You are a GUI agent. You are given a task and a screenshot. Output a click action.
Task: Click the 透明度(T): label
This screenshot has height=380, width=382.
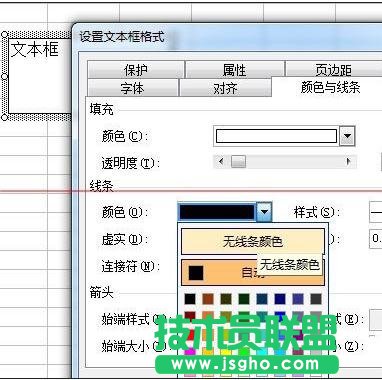click(131, 163)
